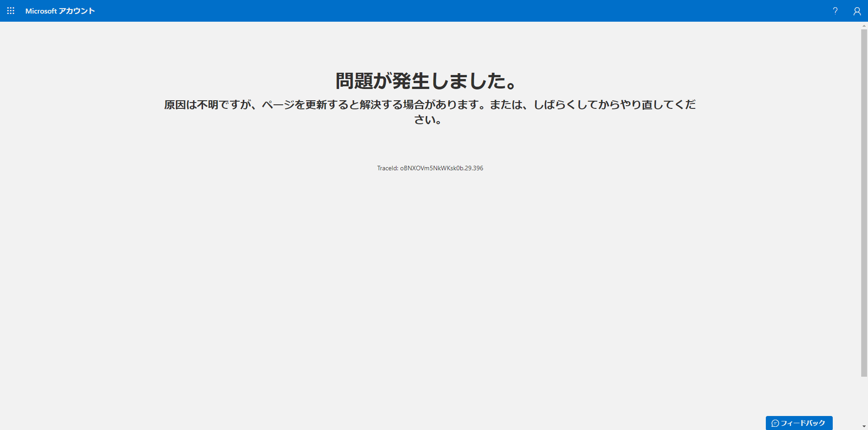Click the person silhouette at top right

(x=857, y=11)
